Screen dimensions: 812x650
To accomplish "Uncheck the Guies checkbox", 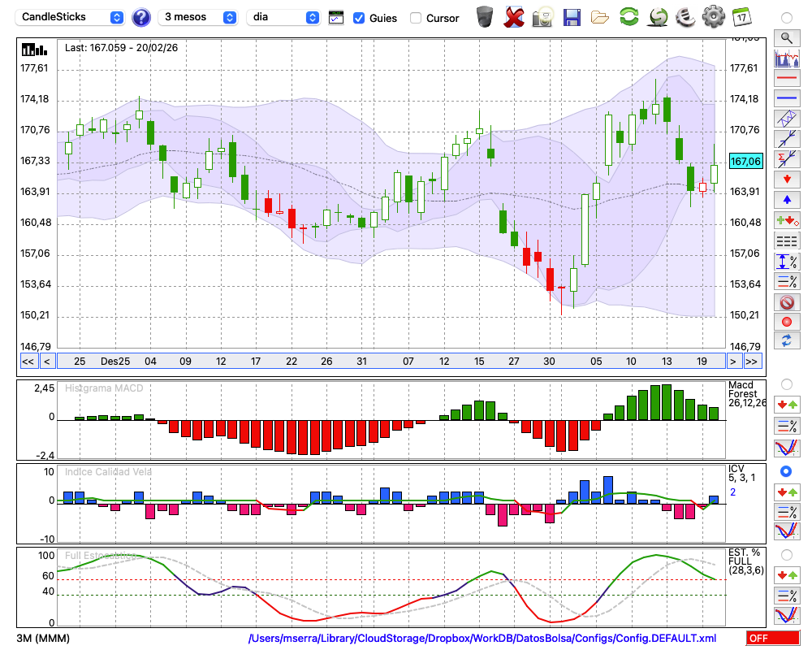I will 359,18.
